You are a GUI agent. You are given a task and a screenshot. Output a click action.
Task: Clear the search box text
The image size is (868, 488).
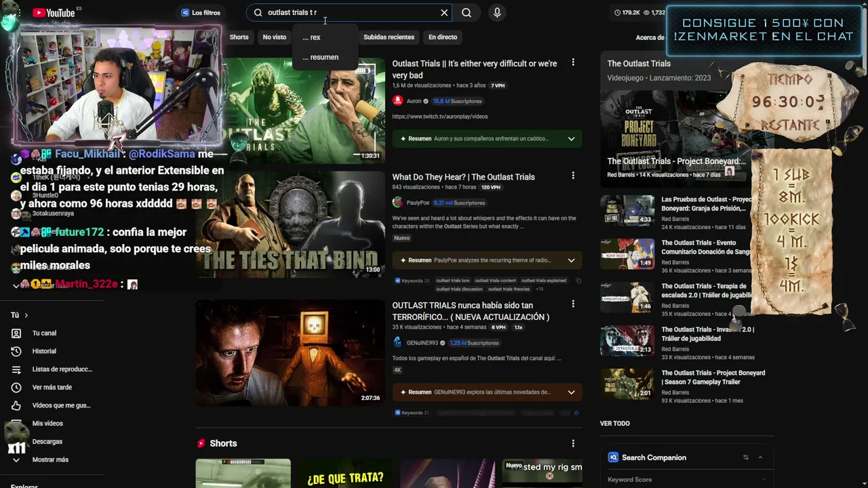point(444,12)
